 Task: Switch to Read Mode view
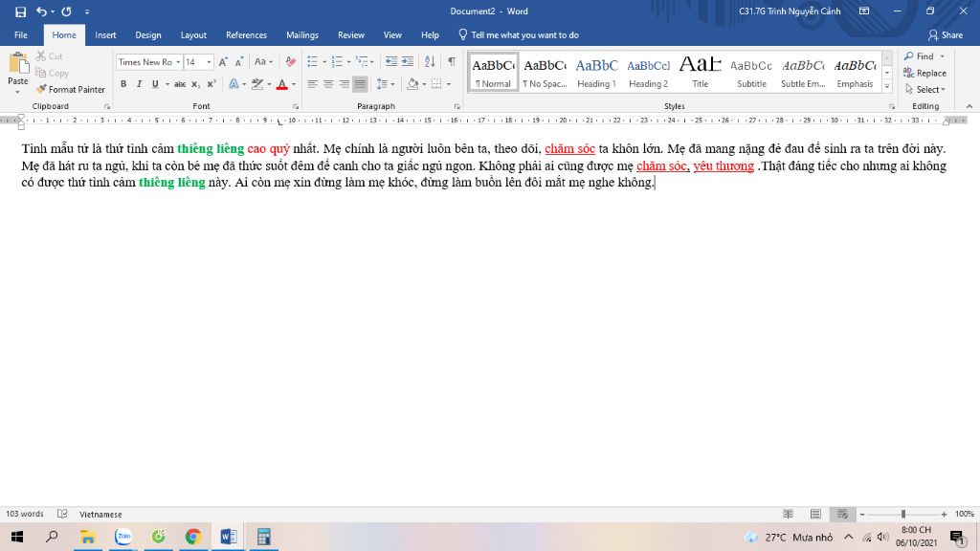(789, 514)
